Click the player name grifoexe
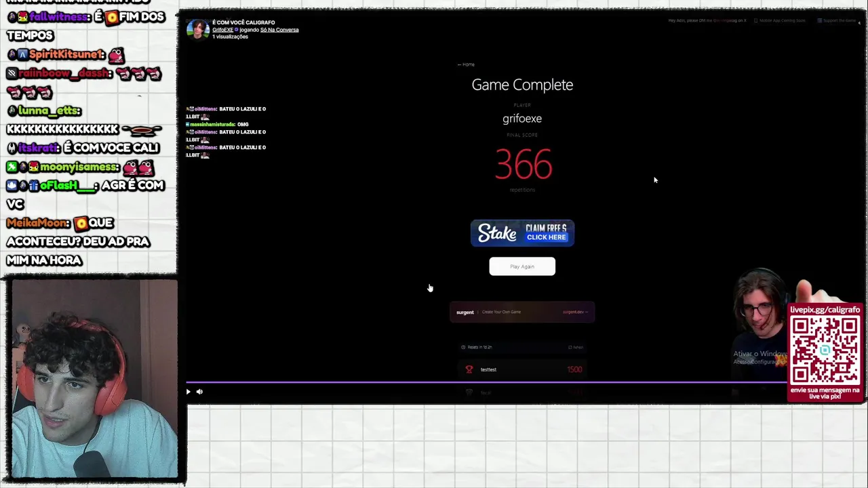 coord(522,119)
